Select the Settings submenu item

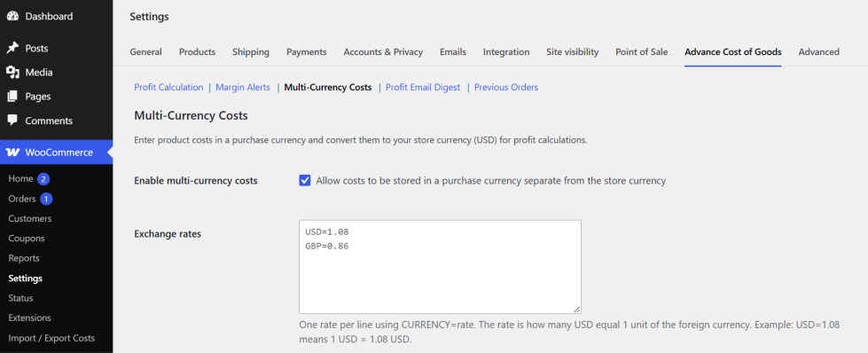tap(26, 278)
